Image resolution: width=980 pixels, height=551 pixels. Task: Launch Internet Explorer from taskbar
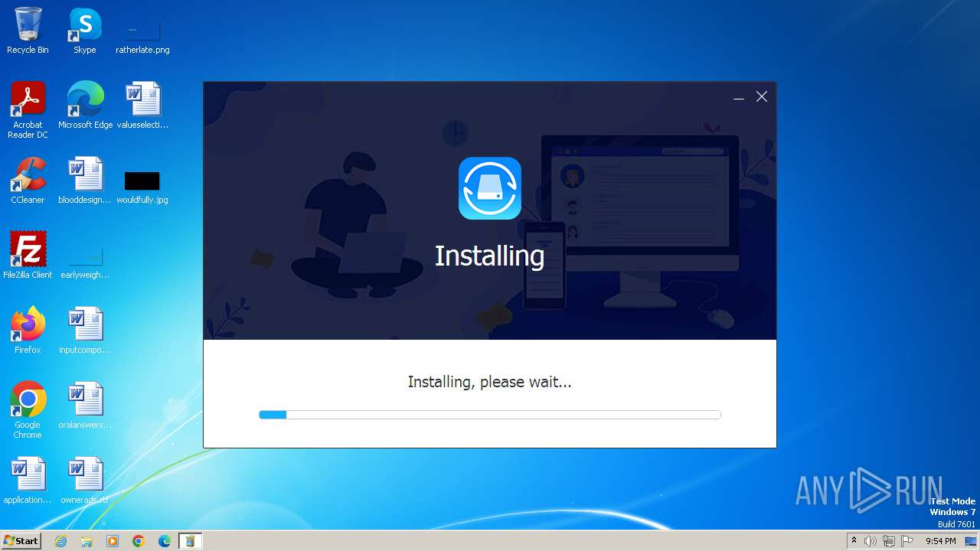[61, 541]
